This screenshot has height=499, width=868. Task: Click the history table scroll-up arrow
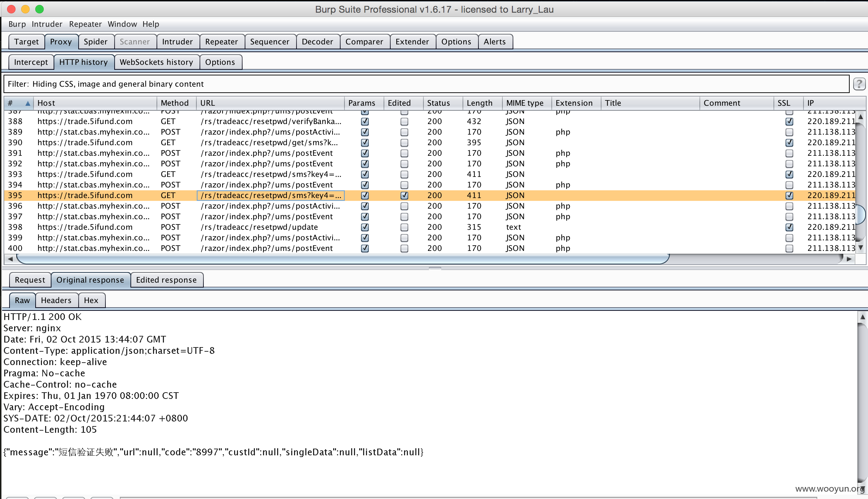tap(861, 117)
